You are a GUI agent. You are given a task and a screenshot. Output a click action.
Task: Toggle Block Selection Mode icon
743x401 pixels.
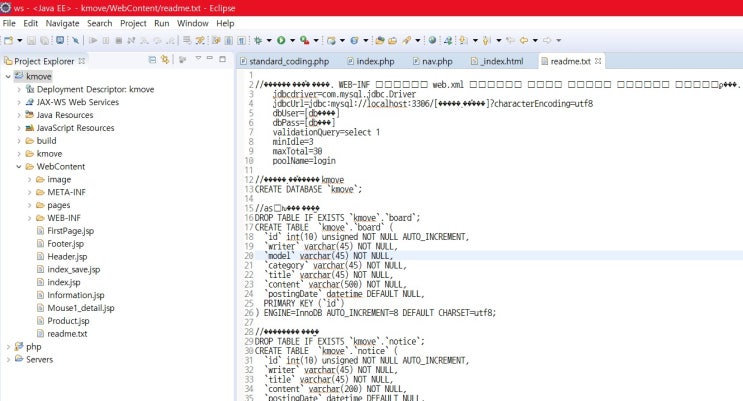pyautogui.click(x=228, y=41)
